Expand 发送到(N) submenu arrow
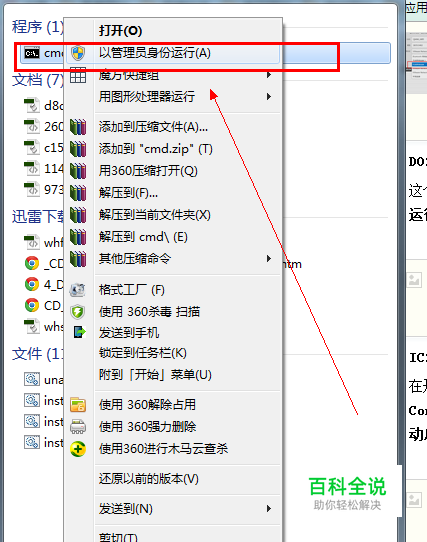The image size is (427, 542). tap(269, 509)
